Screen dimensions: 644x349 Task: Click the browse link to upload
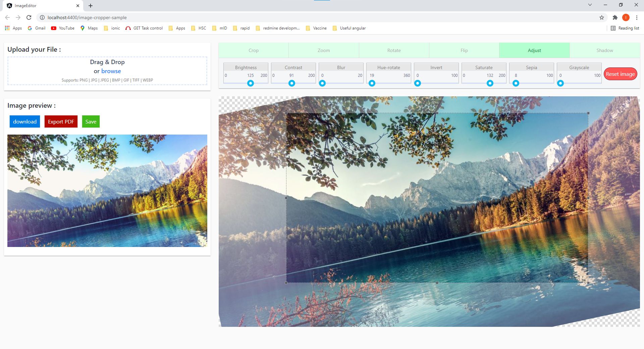pyautogui.click(x=111, y=71)
